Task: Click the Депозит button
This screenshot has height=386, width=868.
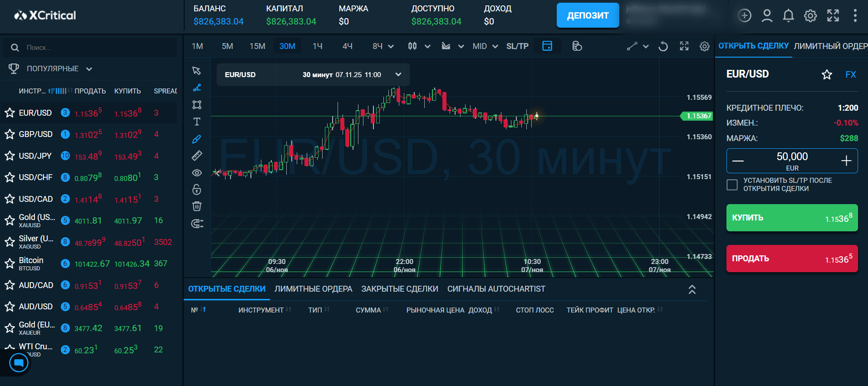Action: pyautogui.click(x=588, y=15)
